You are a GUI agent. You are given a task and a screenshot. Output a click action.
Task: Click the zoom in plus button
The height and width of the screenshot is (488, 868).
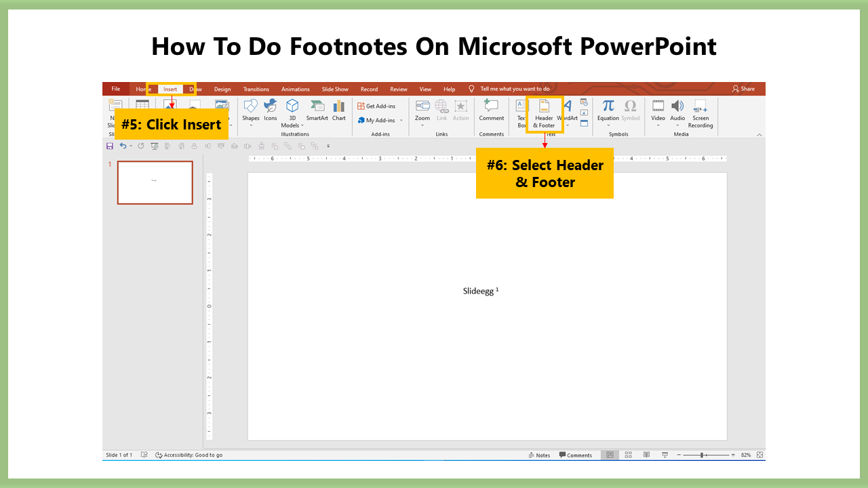(733, 455)
